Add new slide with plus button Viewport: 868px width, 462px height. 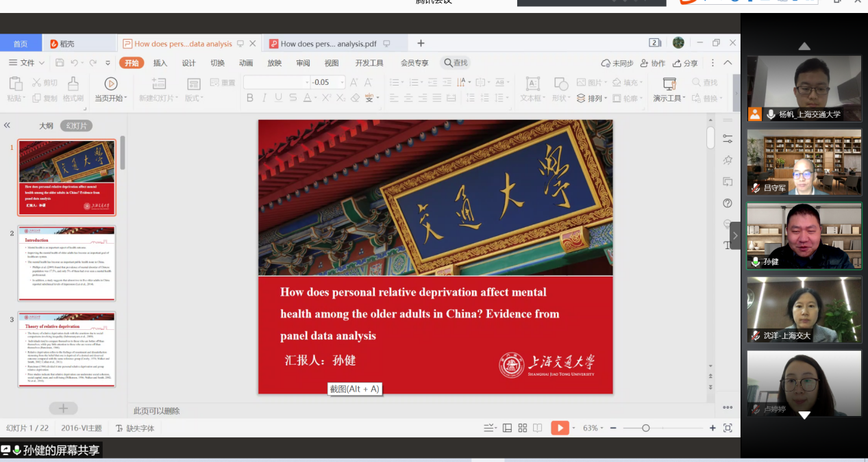point(63,409)
